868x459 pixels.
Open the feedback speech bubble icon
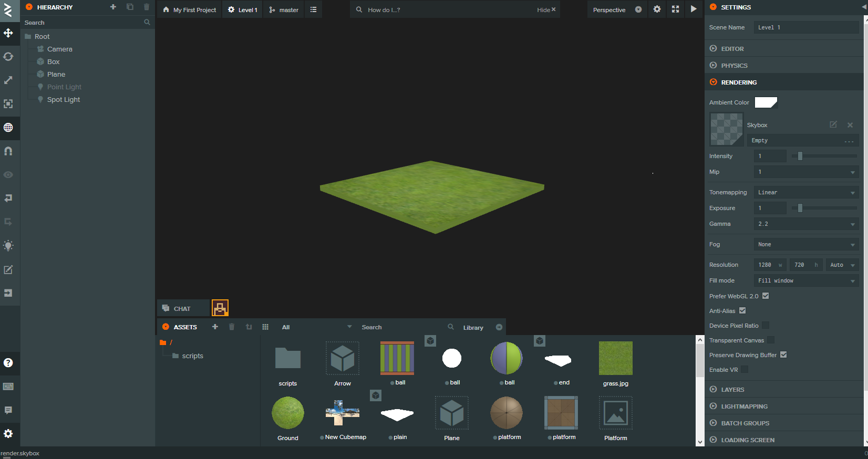(8, 410)
